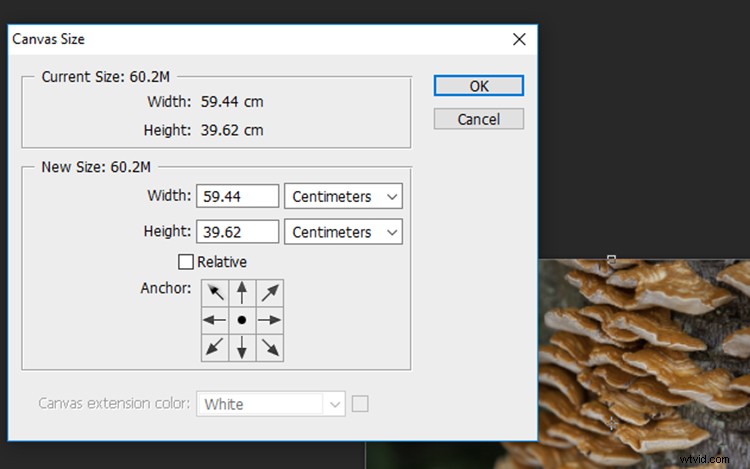Set anchor to the top-left arrow
The height and width of the screenshot is (469, 750).
(x=215, y=293)
